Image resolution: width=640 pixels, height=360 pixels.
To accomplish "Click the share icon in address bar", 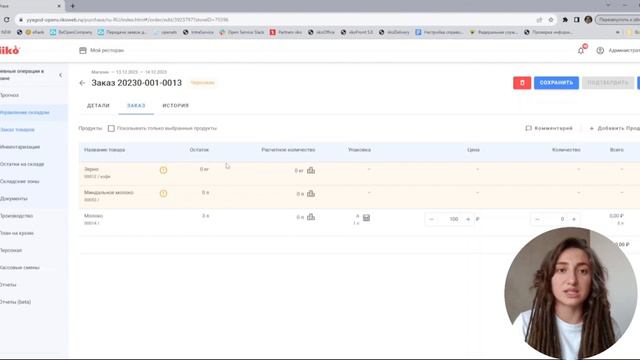I will click(539, 20).
